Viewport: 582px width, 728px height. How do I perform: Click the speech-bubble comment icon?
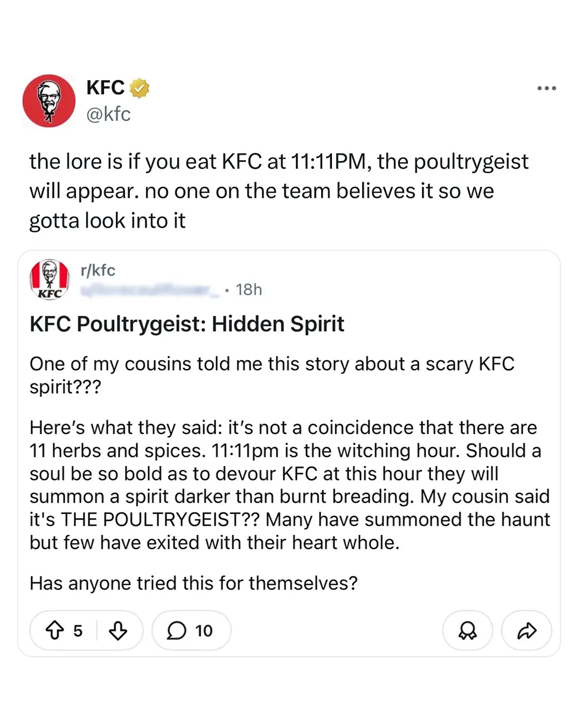coord(176,630)
